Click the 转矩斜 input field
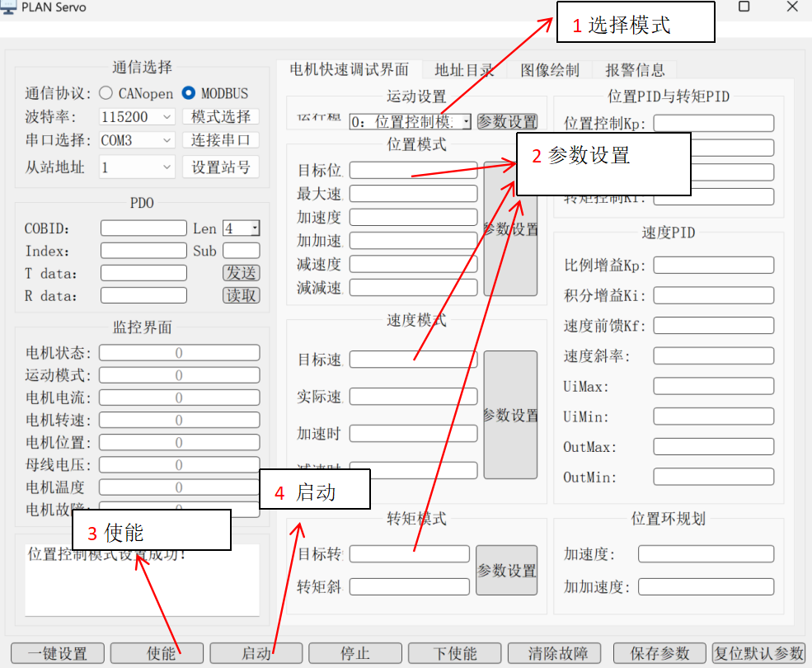 point(410,586)
